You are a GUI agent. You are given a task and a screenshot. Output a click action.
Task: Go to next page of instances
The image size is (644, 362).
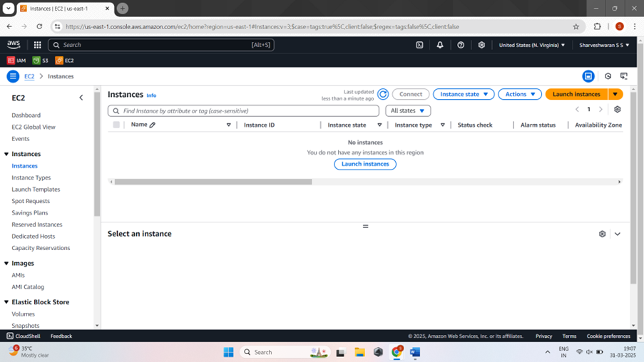click(600, 110)
